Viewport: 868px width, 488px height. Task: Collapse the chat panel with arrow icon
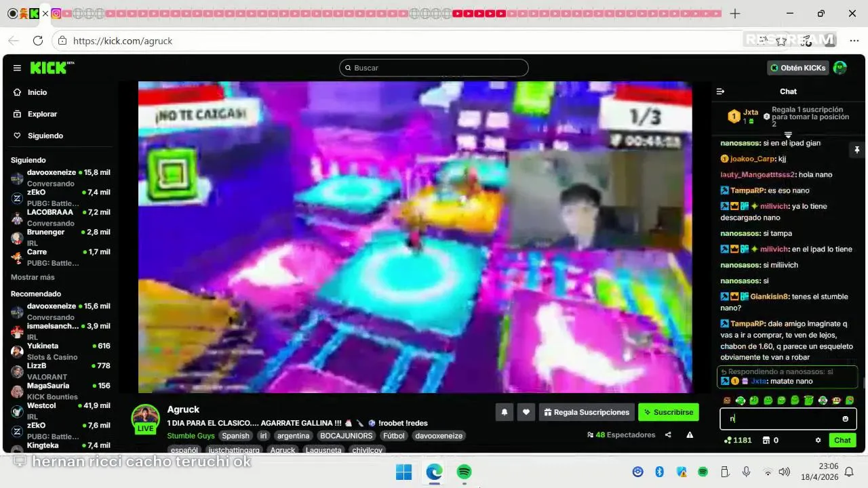pos(721,91)
